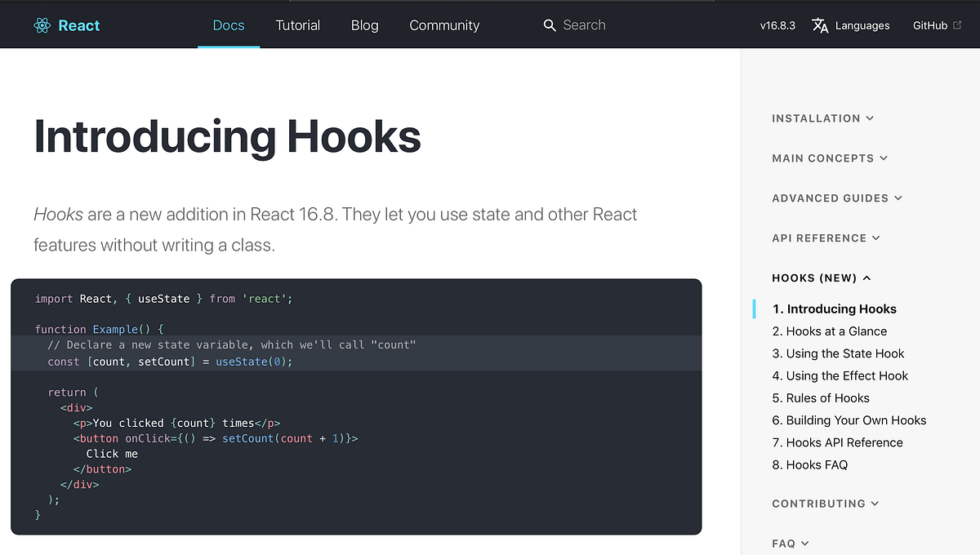Expand the CONTRIBUTING section

(825, 504)
